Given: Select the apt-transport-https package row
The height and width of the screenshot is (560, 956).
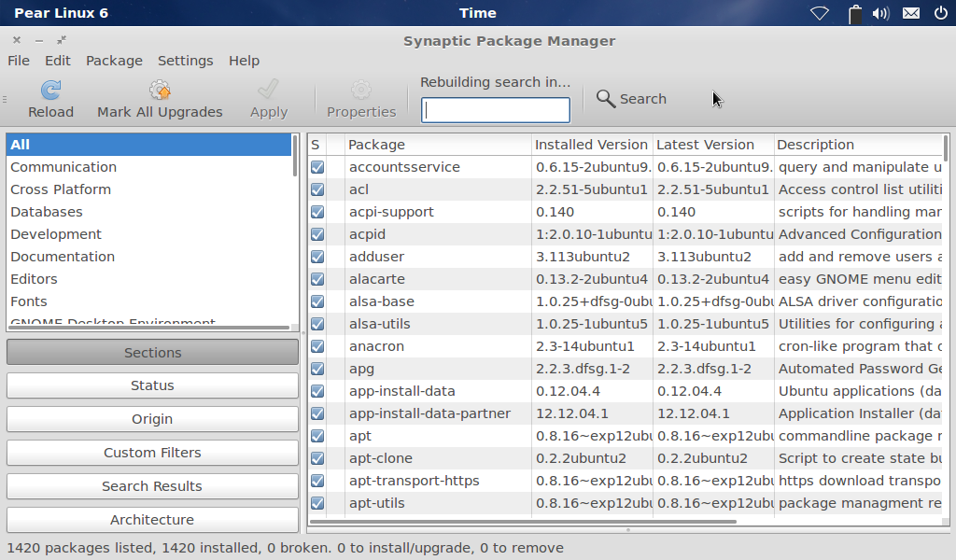Looking at the screenshot, I should [625, 481].
